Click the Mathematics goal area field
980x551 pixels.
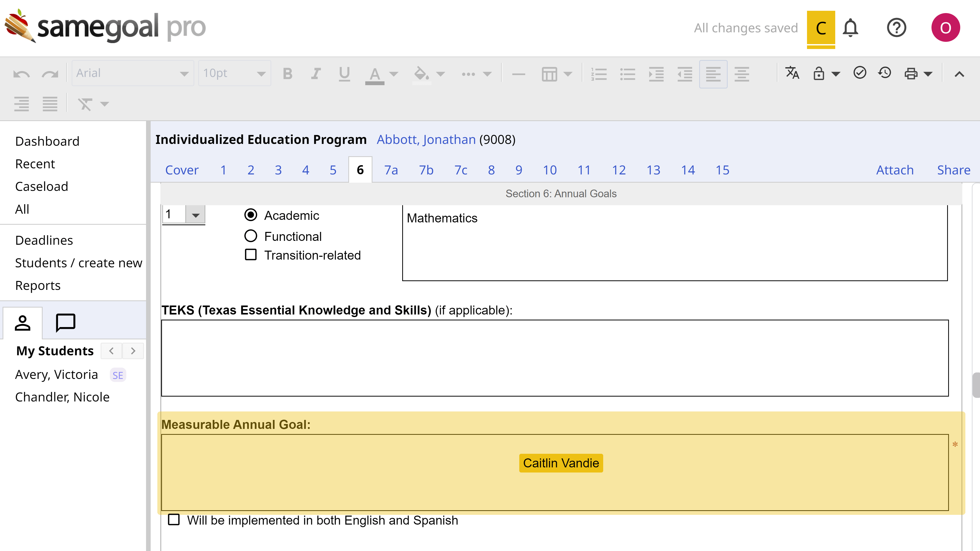pyautogui.click(x=675, y=243)
